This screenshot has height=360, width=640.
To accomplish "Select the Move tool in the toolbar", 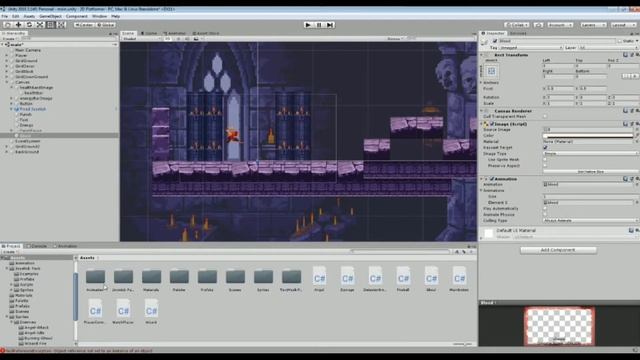I will [18, 25].
